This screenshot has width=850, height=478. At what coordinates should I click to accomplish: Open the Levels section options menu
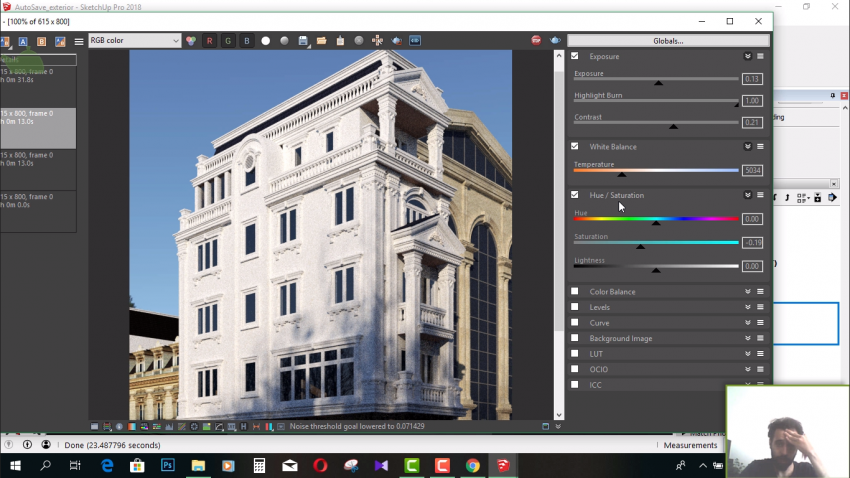coord(761,307)
